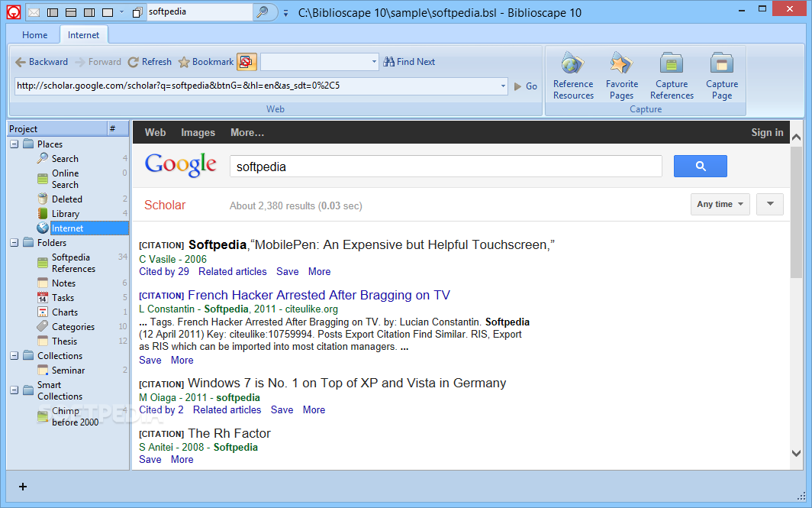Open French Hacker Arrested After Bragging link

tap(319, 295)
